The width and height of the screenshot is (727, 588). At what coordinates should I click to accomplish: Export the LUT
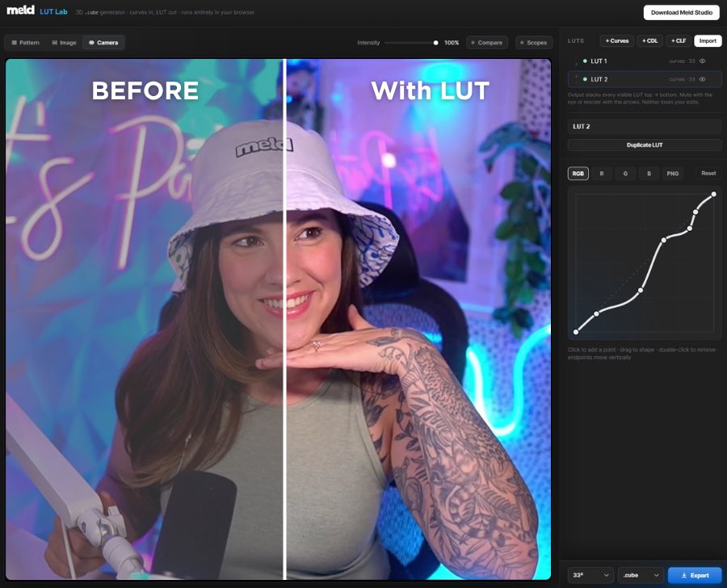(695, 575)
